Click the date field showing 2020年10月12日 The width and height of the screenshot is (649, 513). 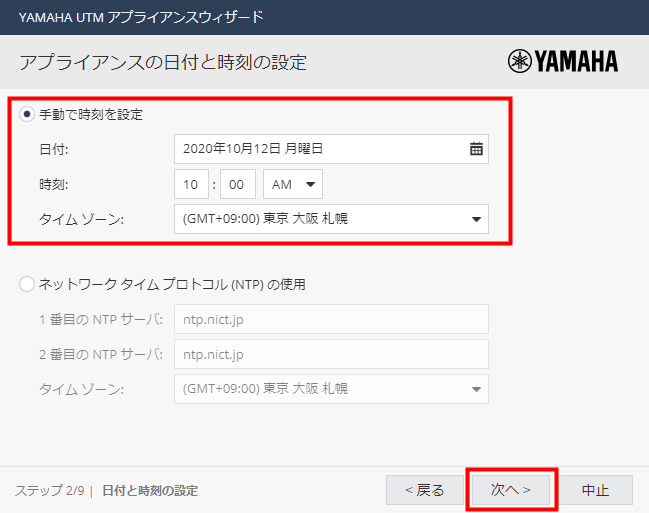pyautogui.click(x=318, y=149)
